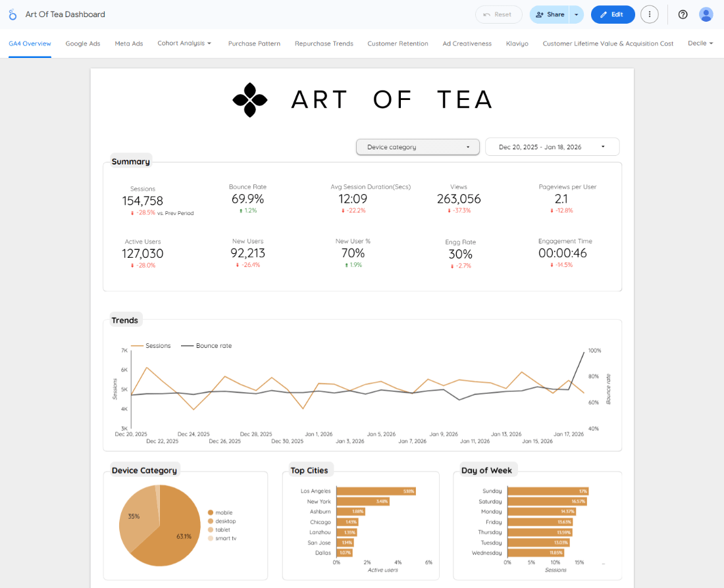Viewport: 724px width, 588px height.
Task: Click the 35% desktop pie slice
Action: [x=136, y=517]
